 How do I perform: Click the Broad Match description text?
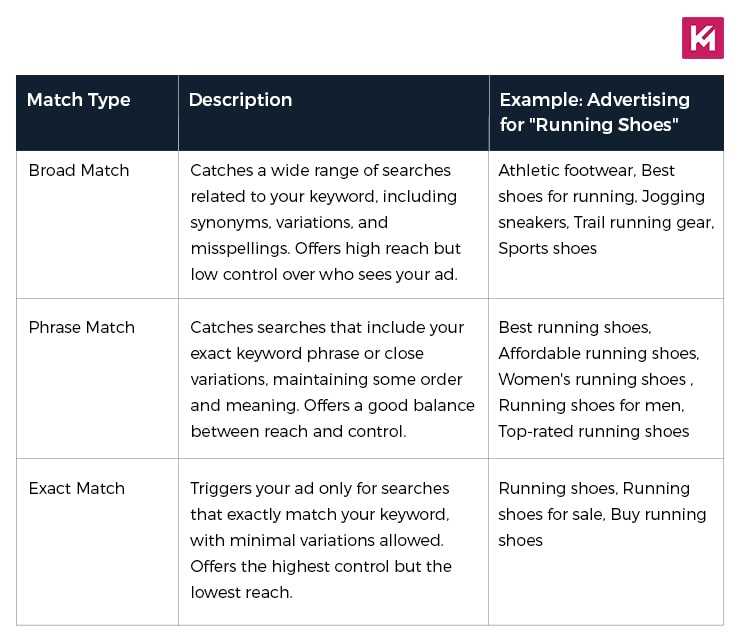(324, 222)
